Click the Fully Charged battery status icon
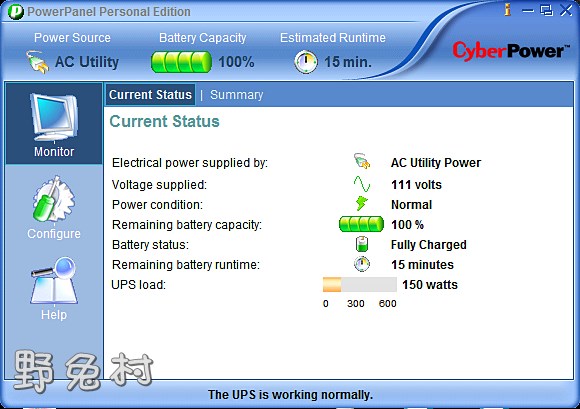The height and width of the screenshot is (409, 580). [x=362, y=244]
